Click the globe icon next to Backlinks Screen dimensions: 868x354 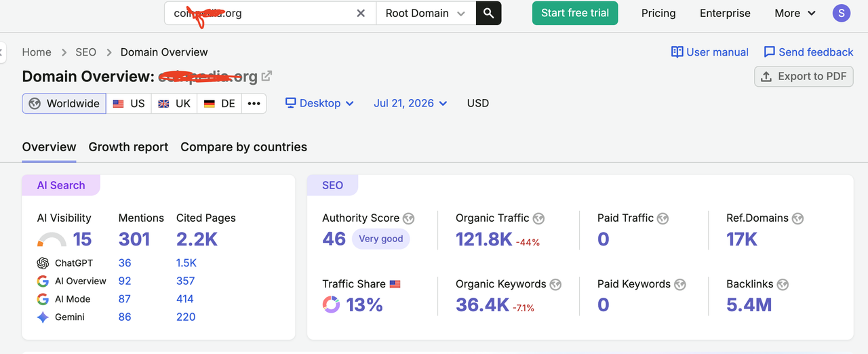[783, 284]
